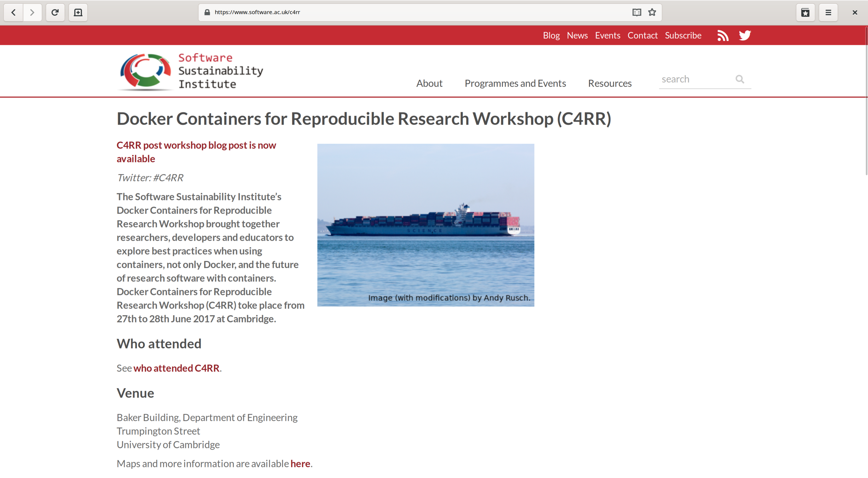This screenshot has width=868, height=478.
Task: Toggle reader view icon in address bar
Action: (636, 12)
